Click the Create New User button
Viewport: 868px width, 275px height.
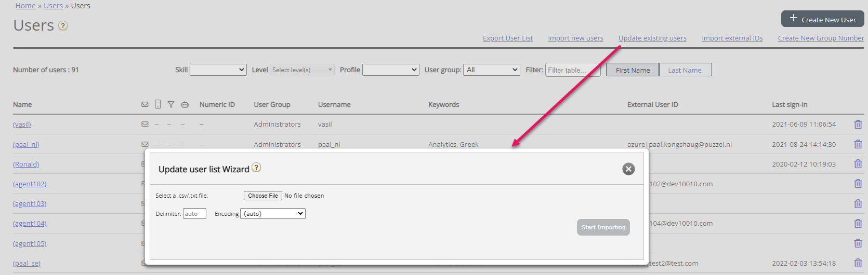coord(822,19)
